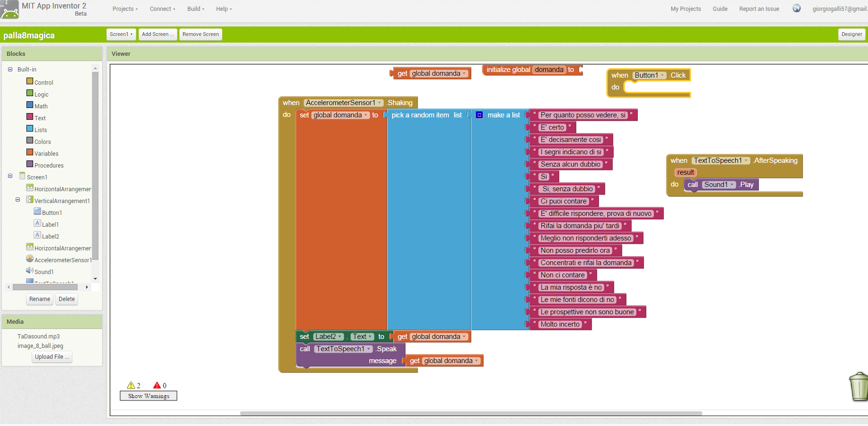
Task: Click the language globe icon
Action: tap(797, 9)
